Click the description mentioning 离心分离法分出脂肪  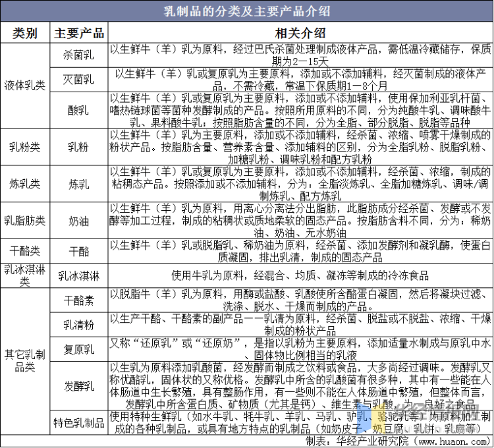[x=300, y=221]
